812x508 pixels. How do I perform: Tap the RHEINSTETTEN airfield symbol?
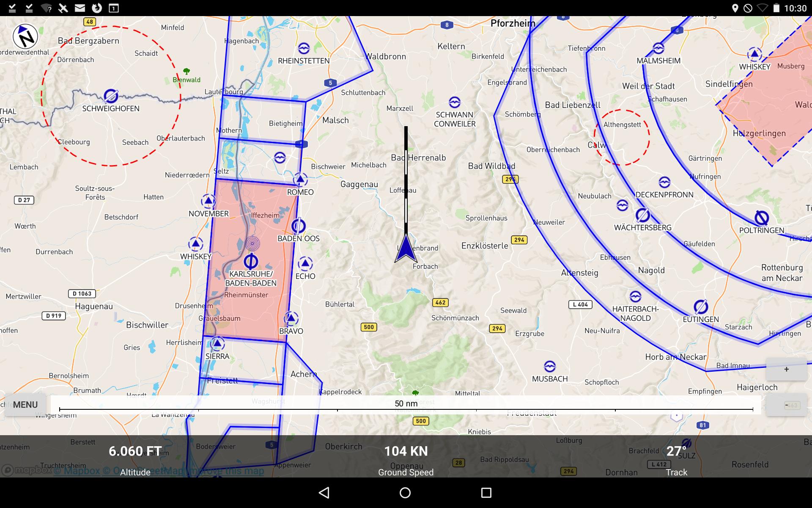304,48
